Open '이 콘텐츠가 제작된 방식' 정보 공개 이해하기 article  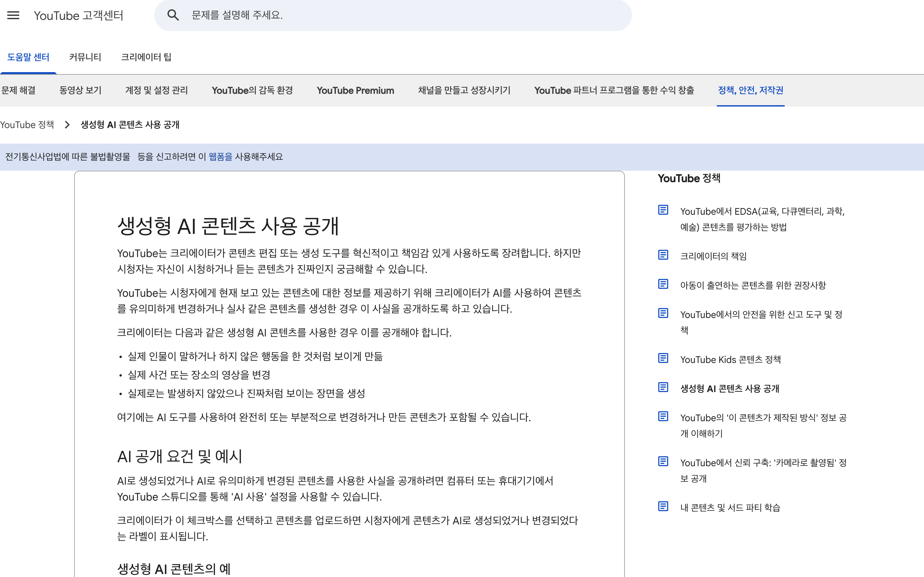point(763,425)
